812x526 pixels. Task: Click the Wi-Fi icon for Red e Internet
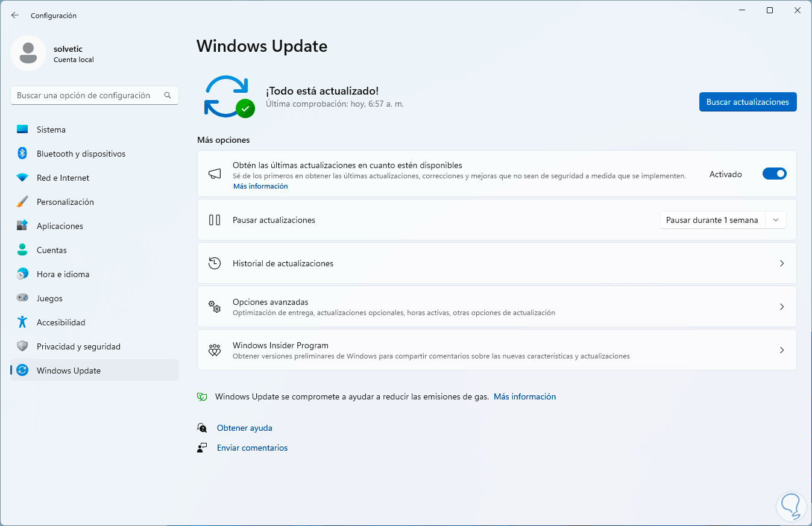pos(22,178)
